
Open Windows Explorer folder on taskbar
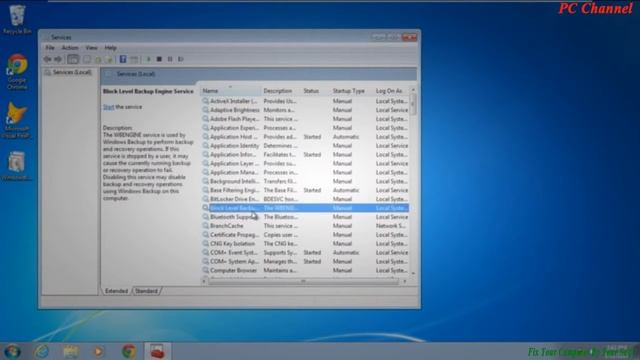pos(71,351)
